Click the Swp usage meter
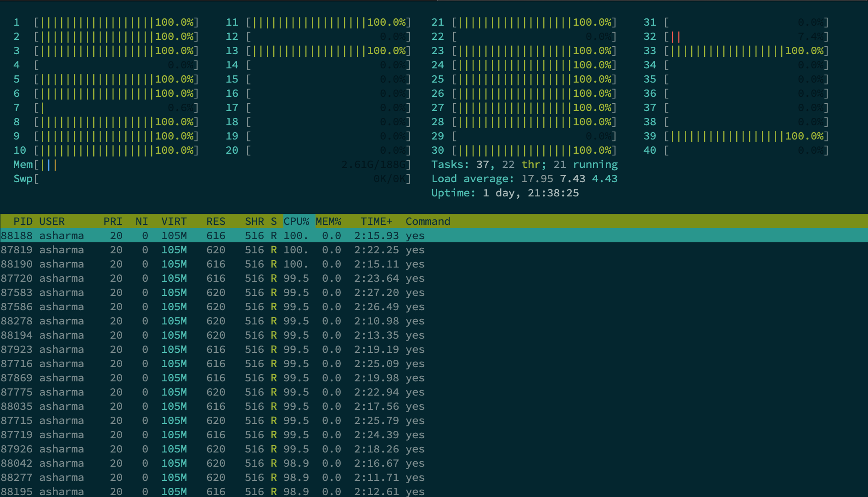Viewport: 868px width, 497px height. 212,179
